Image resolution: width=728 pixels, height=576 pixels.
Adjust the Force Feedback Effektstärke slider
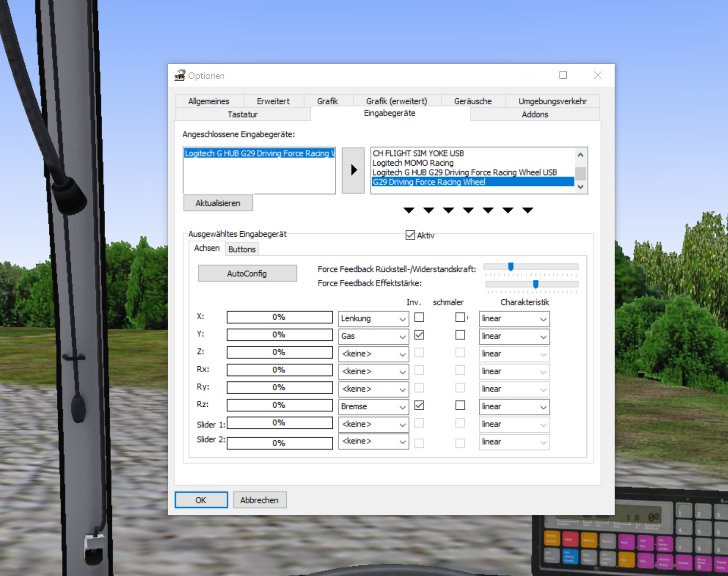[535, 284]
